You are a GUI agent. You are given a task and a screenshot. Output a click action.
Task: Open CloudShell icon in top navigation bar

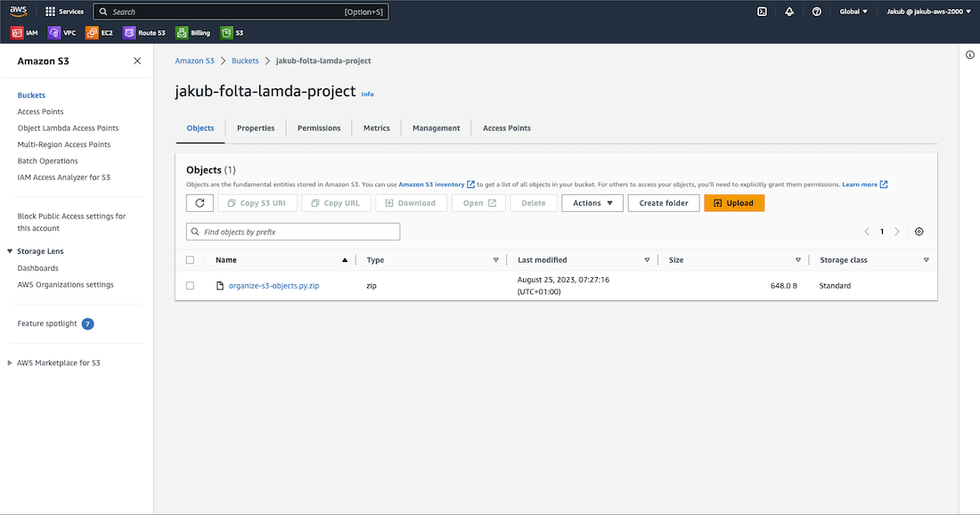point(762,12)
